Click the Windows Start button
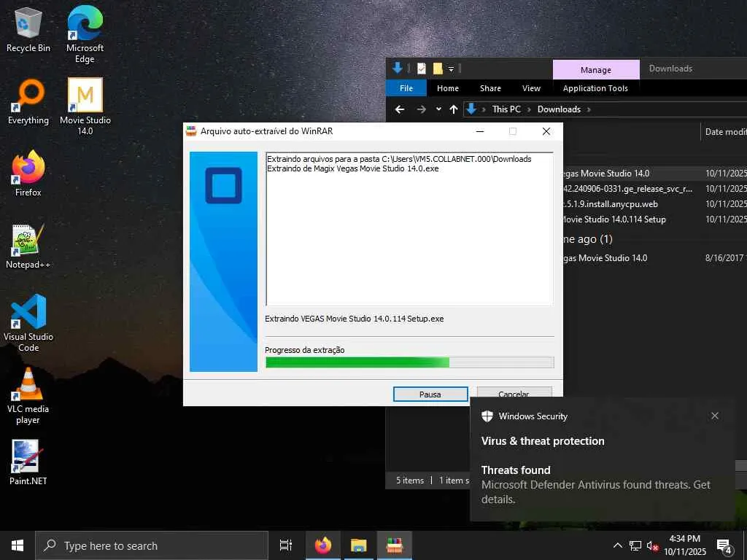Image resolution: width=747 pixels, height=560 pixels. [18, 545]
